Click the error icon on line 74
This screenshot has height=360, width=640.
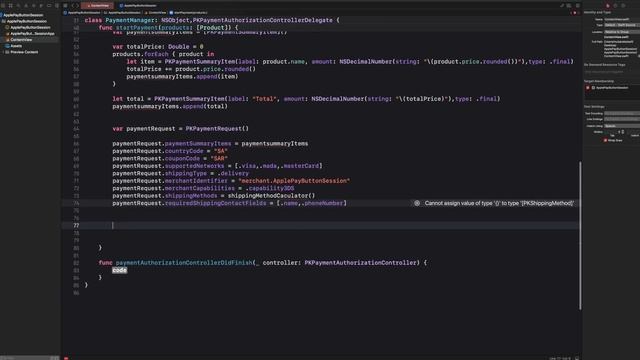pos(417,203)
